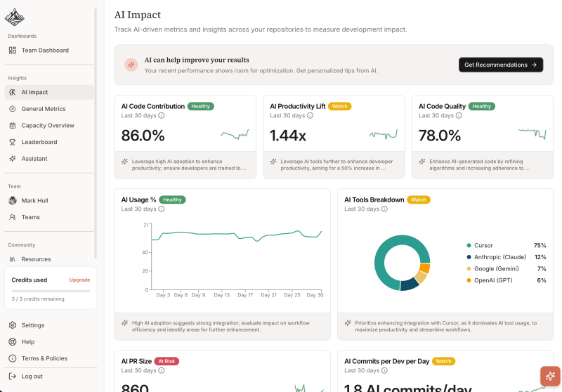Open Resources under Community

click(49, 259)
